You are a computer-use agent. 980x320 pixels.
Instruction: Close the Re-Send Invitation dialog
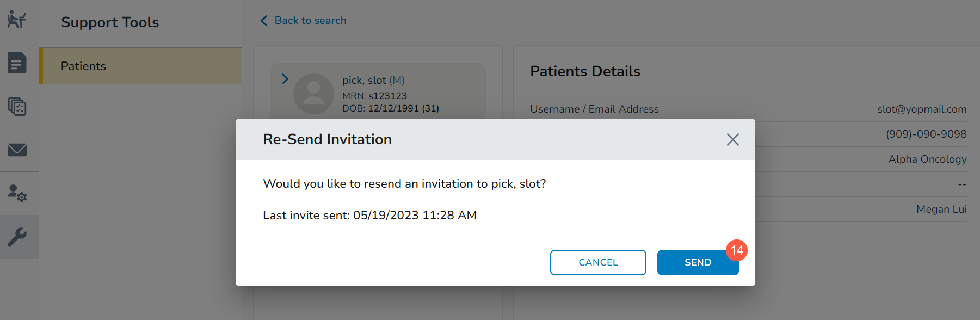coord(732,140)
